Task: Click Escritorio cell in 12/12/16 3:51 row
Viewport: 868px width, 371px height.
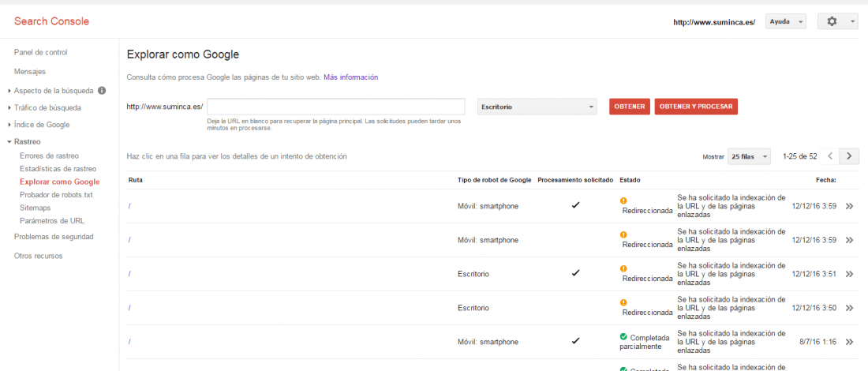Action: tap(473, 274)
